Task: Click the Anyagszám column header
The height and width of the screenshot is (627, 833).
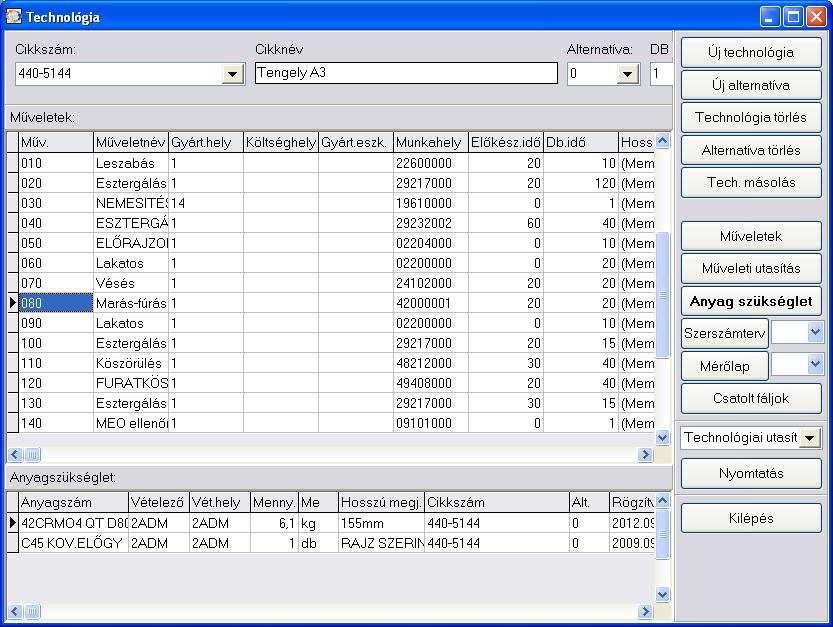Action: [x=73, y=502]
